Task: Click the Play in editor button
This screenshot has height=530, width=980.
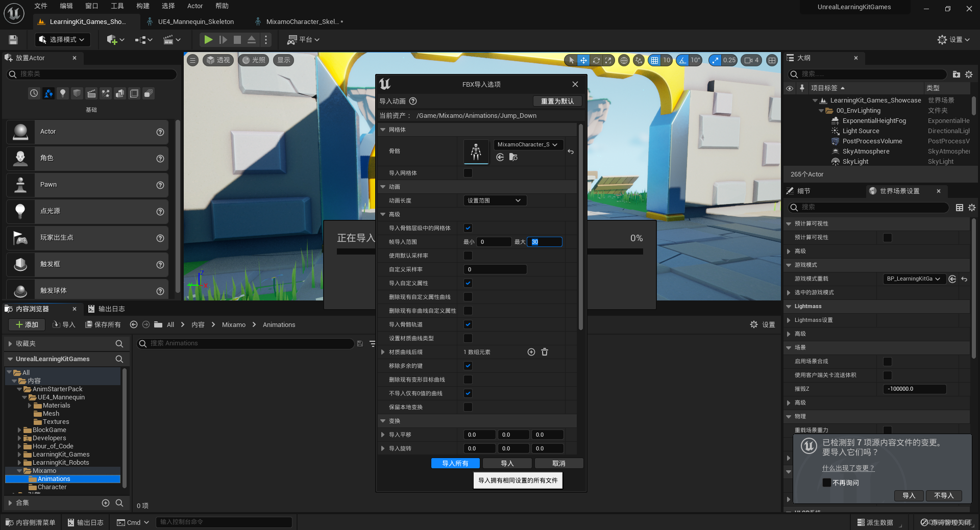Action: (208, 39)
